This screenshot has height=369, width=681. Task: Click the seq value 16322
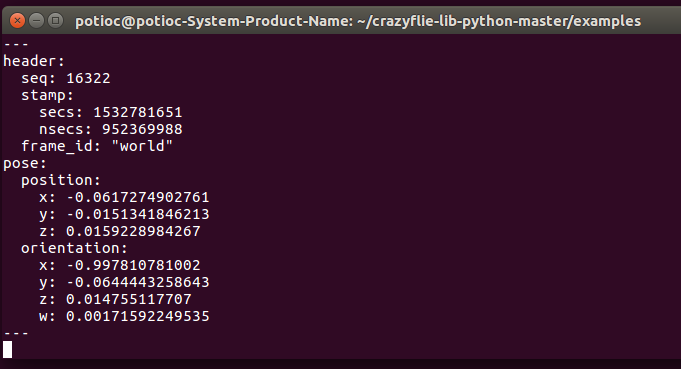click(x=88, y=78)
